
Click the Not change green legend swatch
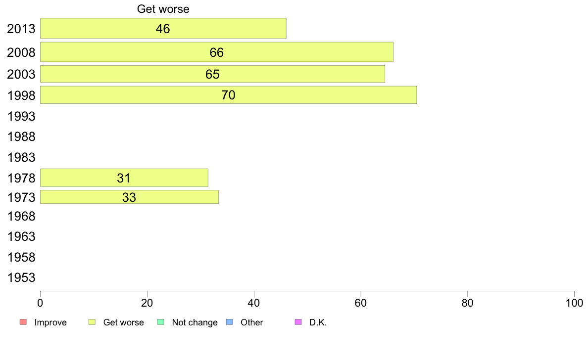(x=161, y=322)
